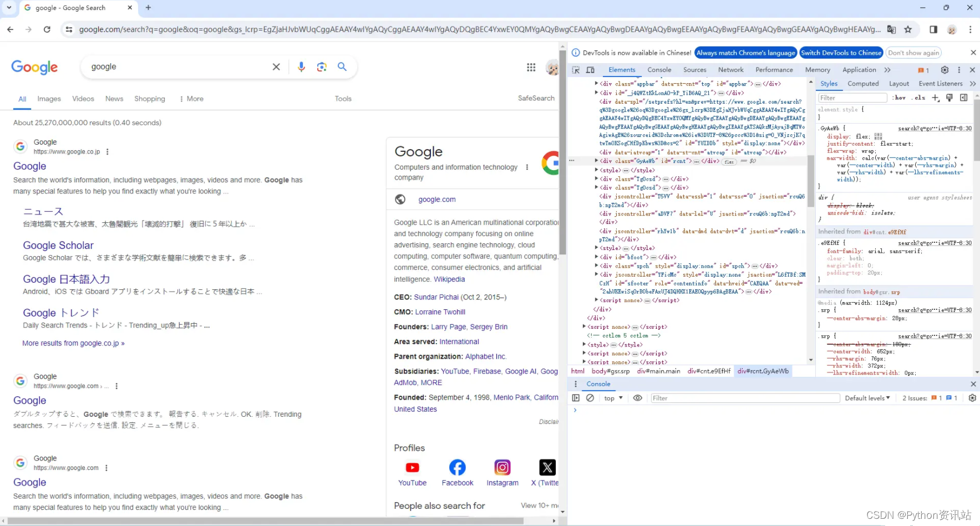Click Always match Chrome's language button
The image size is (980, 526).
(745, 53)
